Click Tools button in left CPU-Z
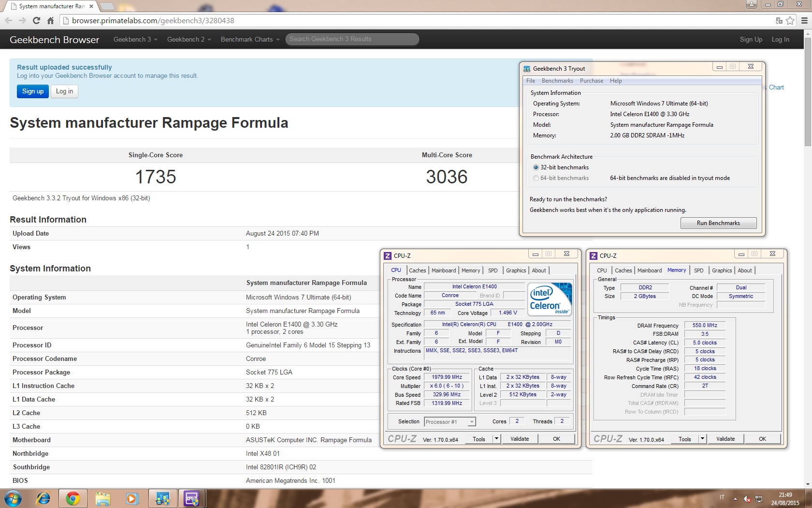This screenshot has height=508, width=812. pyautogui.click(x=479, y=439)
